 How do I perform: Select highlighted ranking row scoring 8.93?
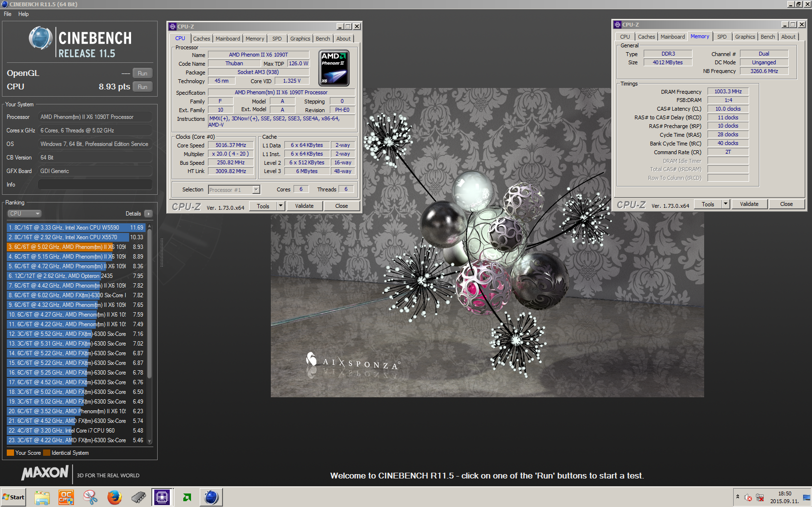(x=76, y=247)
